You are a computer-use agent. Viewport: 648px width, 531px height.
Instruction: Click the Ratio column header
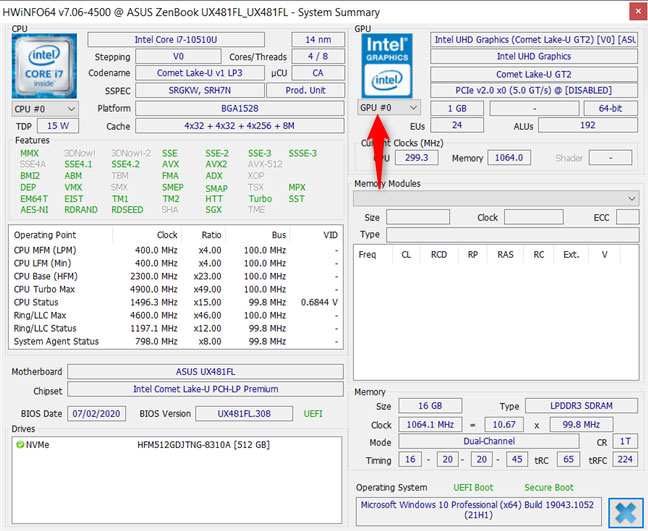pyautogui.click(x=209, y=234)
